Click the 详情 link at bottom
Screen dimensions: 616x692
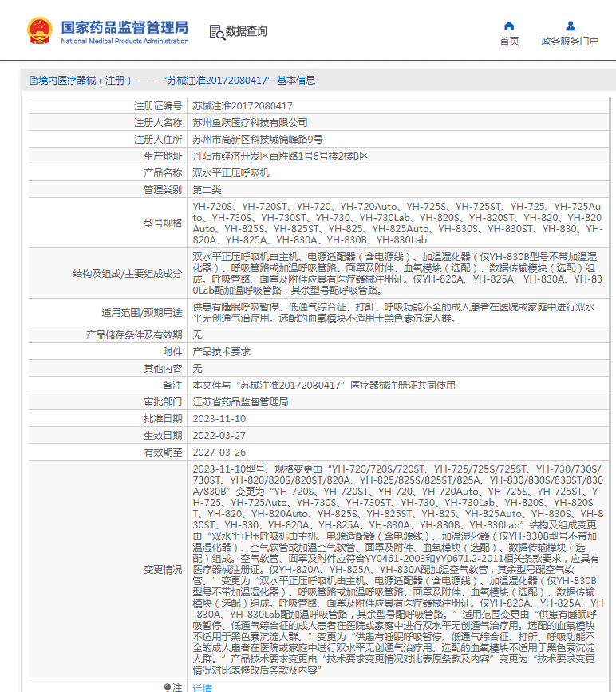(x=203, y=687)
